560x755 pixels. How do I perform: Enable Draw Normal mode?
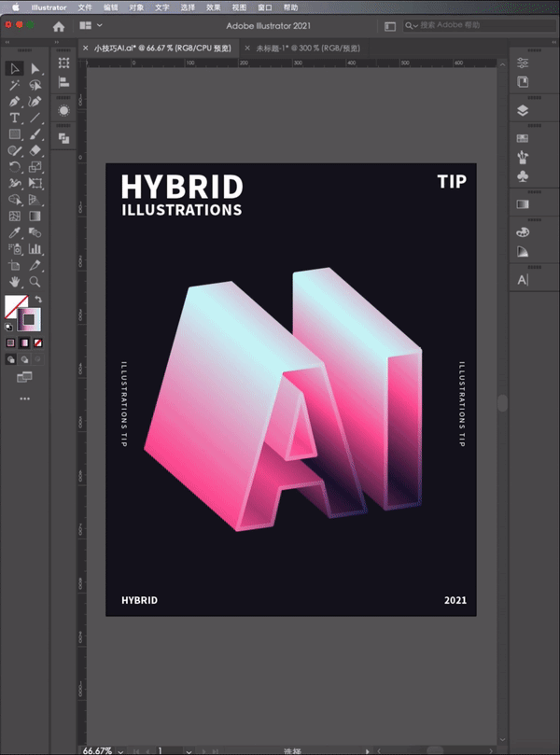pos(10,359)
